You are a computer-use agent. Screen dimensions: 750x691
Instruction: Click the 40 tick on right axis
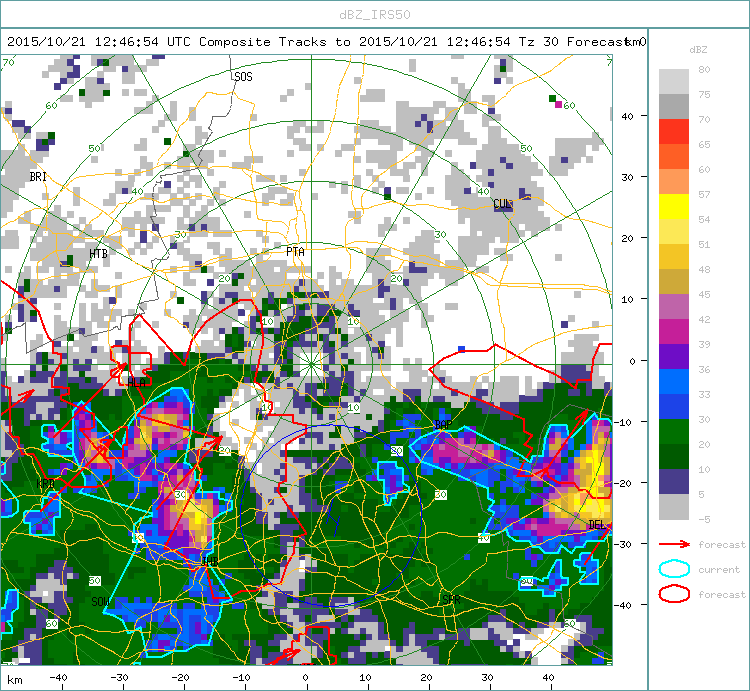[x=627, y=116]
